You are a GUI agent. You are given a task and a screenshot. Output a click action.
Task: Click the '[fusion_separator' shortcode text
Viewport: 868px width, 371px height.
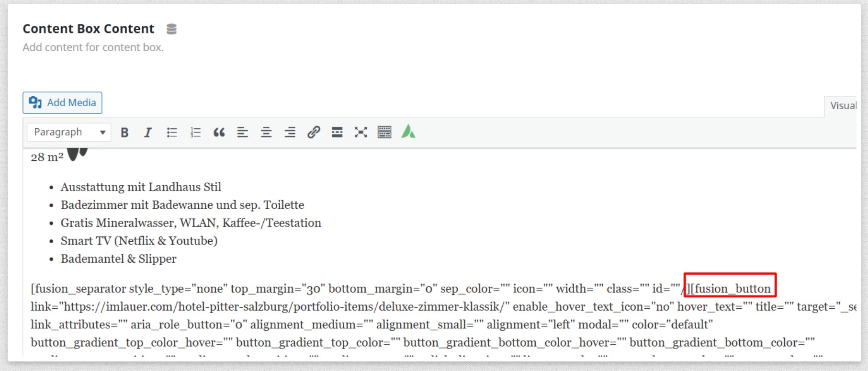[79, 289]
